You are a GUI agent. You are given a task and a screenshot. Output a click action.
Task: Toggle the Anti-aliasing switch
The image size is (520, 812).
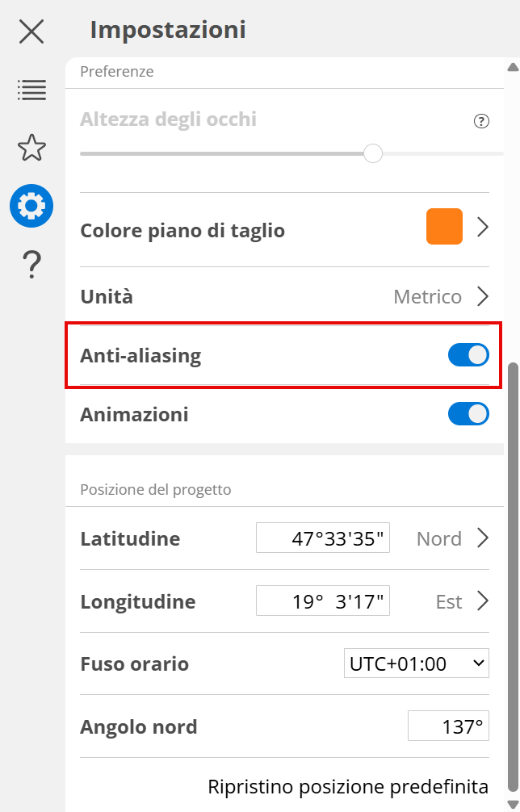pyautogui.click(x=468, y=355)
